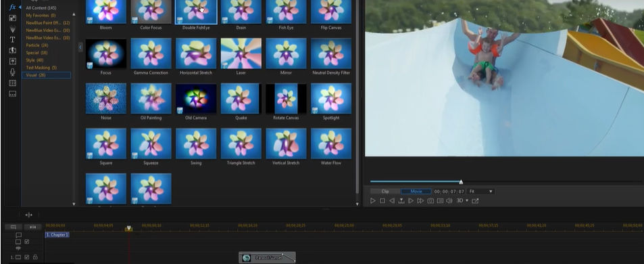Select the Style effects category
Screen dimensions: 644x264
(34, 60)
